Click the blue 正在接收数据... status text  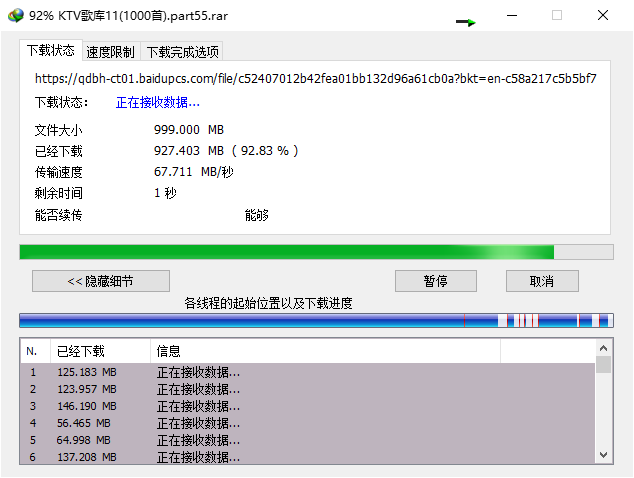[x=158, y=103]
